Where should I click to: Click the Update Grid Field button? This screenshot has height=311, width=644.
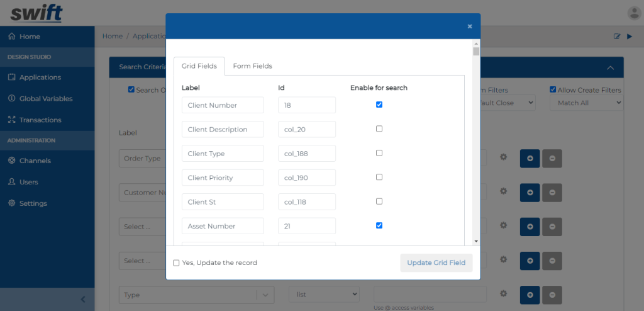[x=436, y=263]
